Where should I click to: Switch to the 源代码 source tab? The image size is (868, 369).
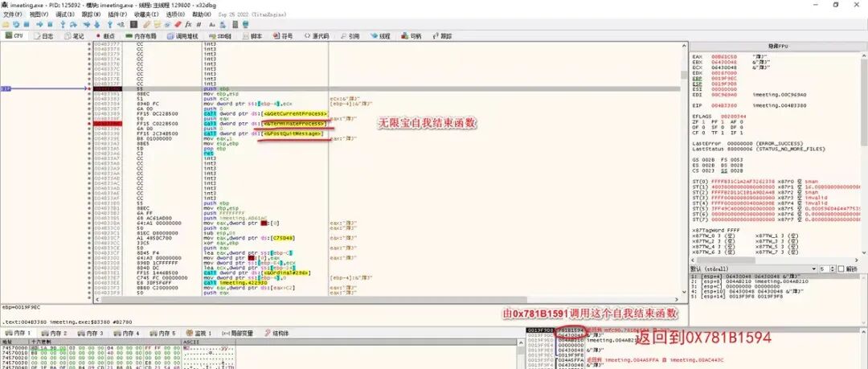[x=317, y=36]
